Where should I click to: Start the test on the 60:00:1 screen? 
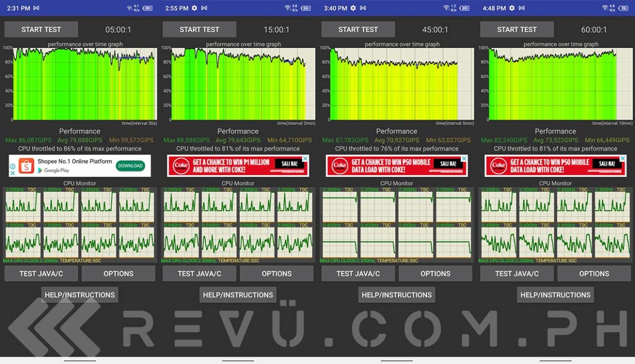click(516, 30)
